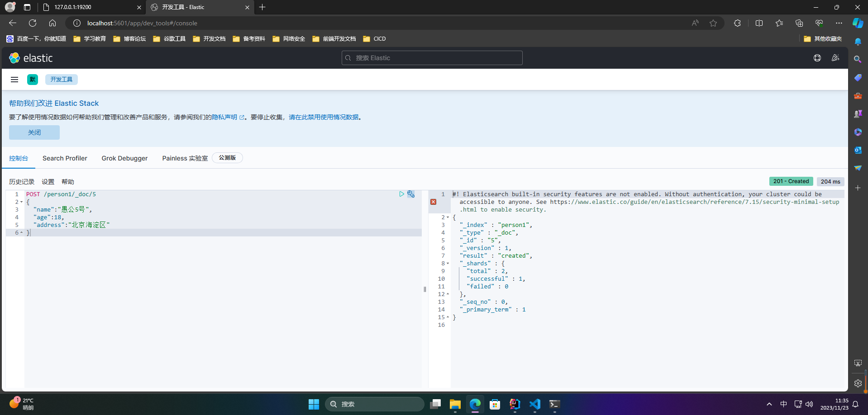Screen dimensions: 868x415
Task: Open the 学习教育 bookmark folder
Action: pyautogui.click(x=90, y=39)
